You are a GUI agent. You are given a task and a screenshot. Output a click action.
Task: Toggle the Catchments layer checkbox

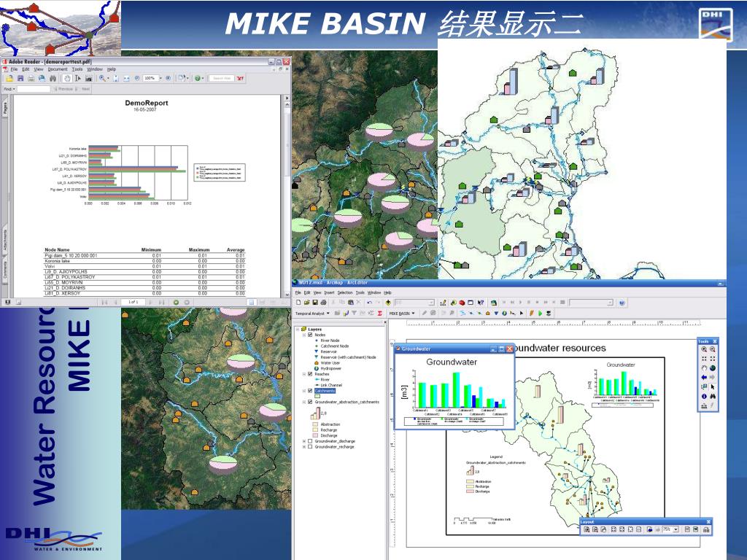click(310, 391)
